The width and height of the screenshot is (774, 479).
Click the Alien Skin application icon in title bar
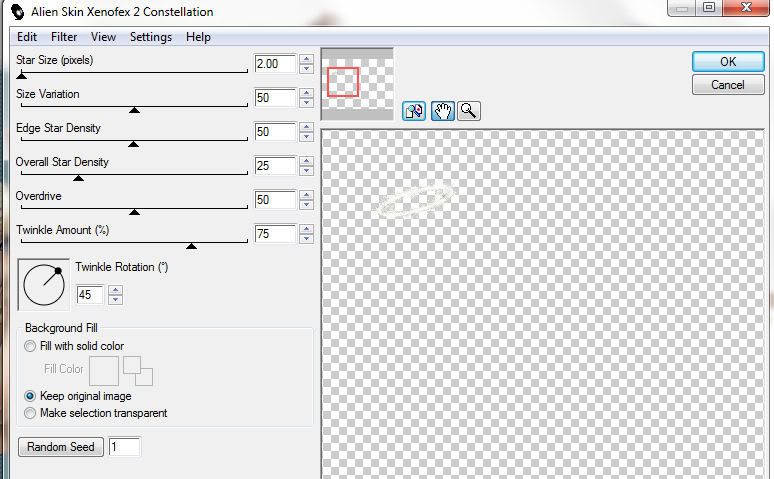coord(17,11)
